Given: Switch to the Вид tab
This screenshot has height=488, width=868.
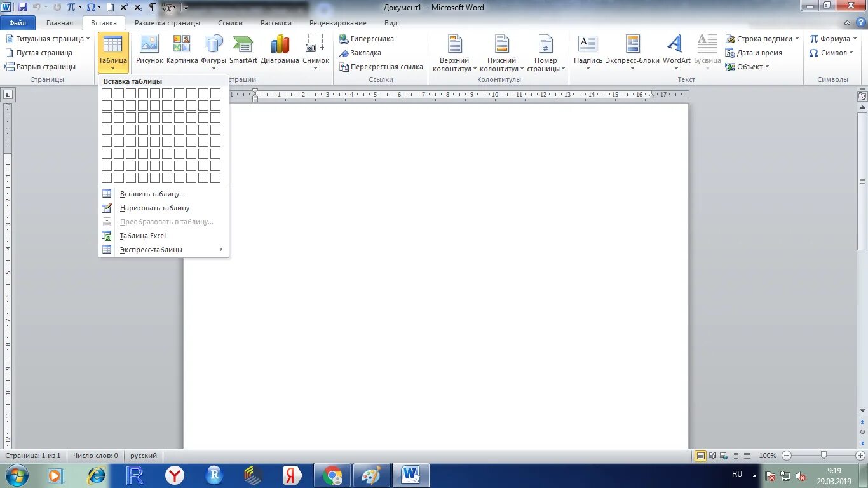Looking at the screenshot, I should point(391,23).
